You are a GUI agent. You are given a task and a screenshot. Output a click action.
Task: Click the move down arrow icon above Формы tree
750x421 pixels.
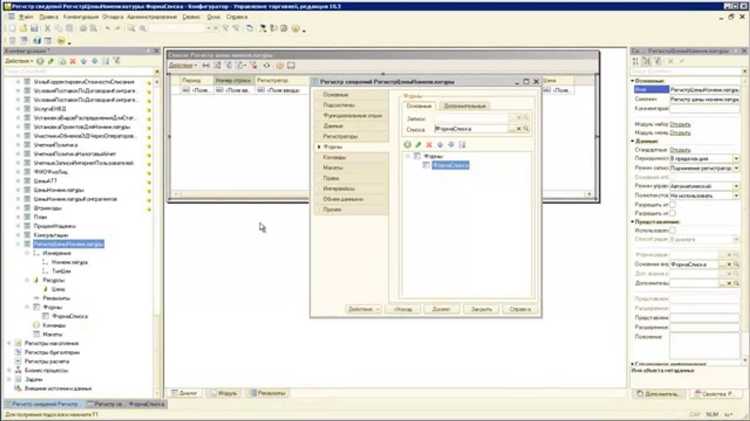tap(451, 144)
